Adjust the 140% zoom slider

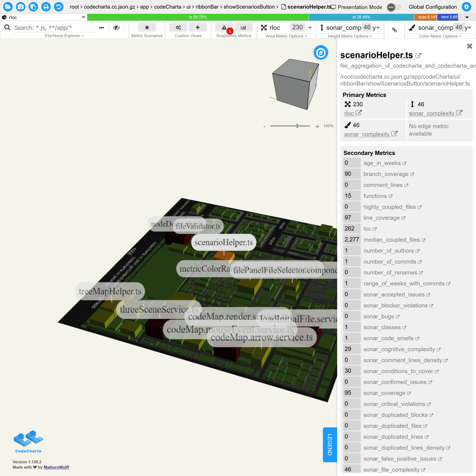297,126
